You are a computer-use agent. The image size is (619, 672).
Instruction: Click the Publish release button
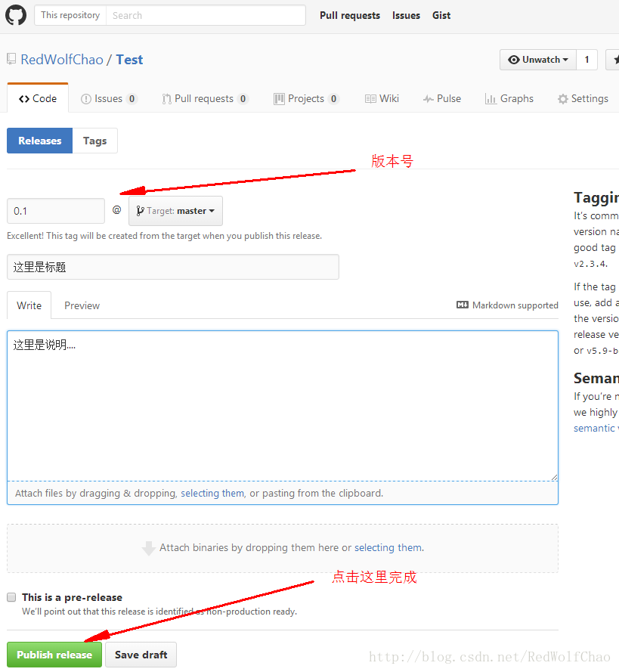(x=54, y=655)
